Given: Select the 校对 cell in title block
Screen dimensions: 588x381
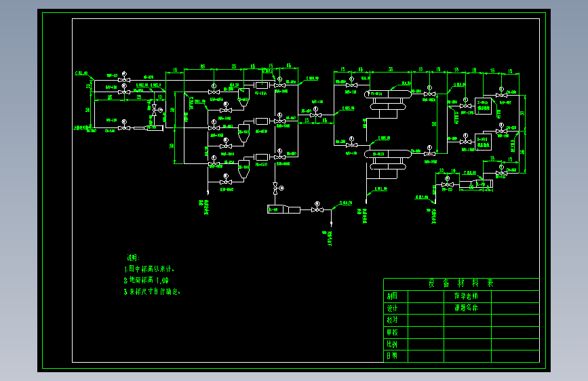Looking at the screenshot, I should (395, 320).
